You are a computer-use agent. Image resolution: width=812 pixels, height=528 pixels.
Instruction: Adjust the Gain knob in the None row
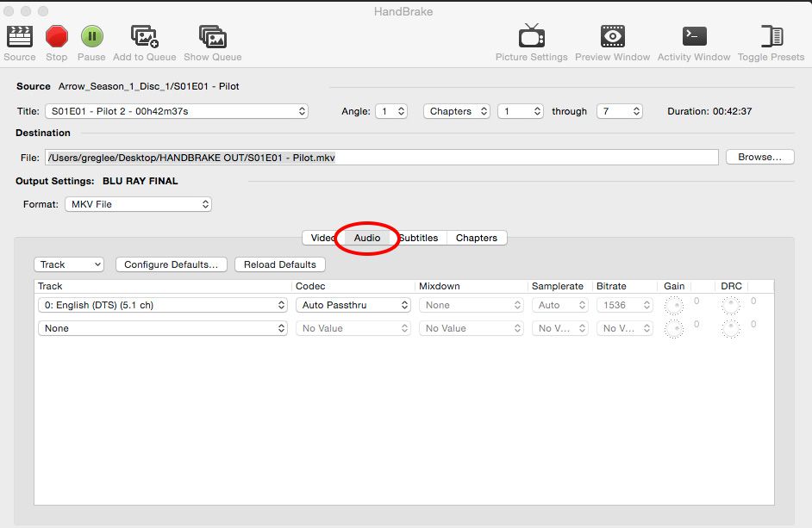(x=674, y=329)
